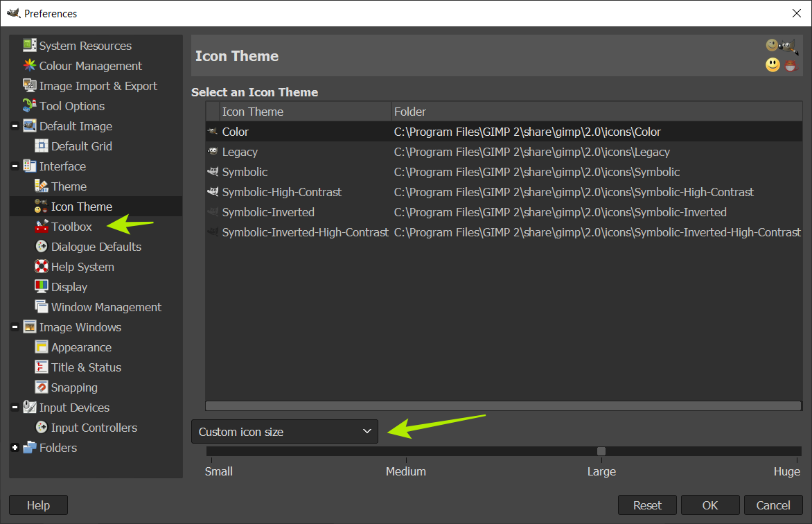This screenshot has width=812, height=524.
Task: Click the Dialogue Defaults icon
Action: [42, 247]
